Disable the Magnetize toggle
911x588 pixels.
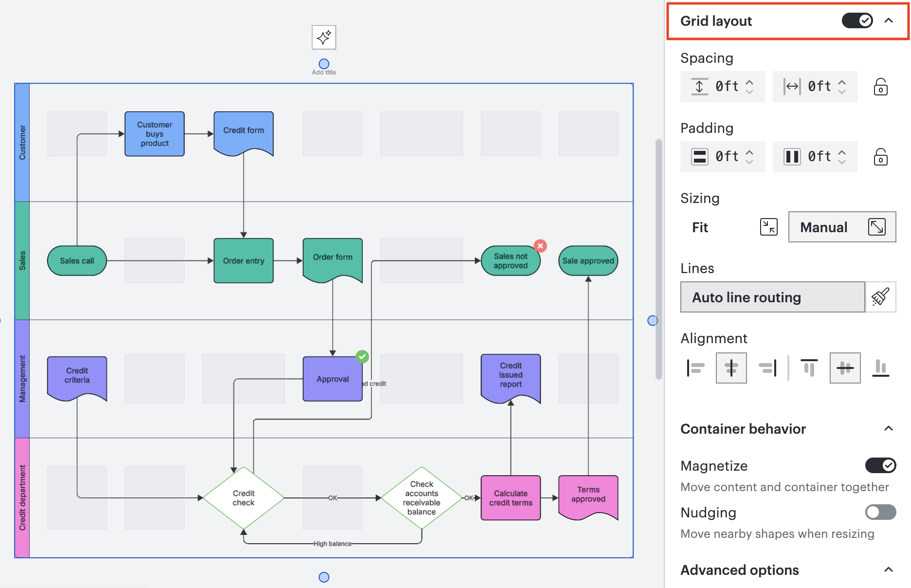(x=880, y=465)
